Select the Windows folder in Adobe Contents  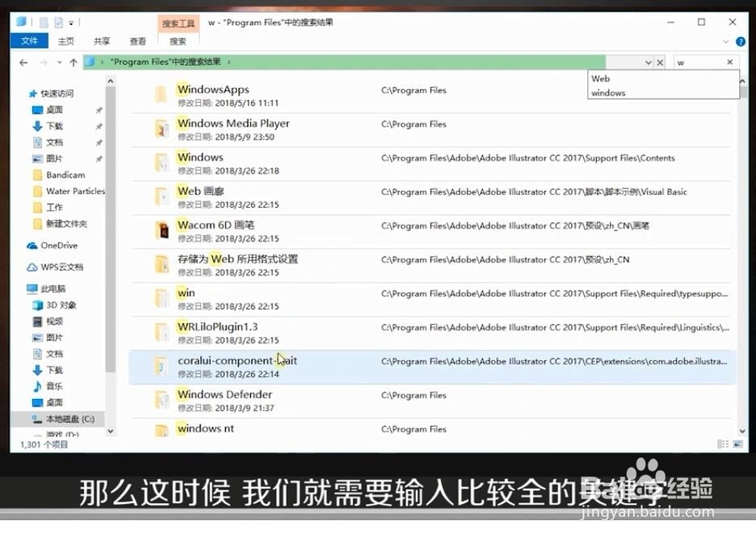[x=432, y=164]
